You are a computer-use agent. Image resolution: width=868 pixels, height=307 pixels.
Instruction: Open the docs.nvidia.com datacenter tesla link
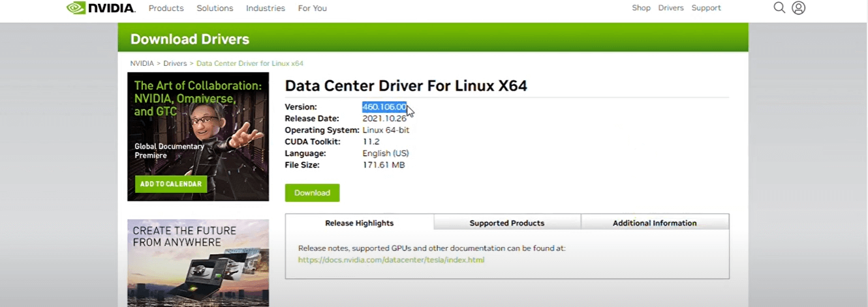391,260
